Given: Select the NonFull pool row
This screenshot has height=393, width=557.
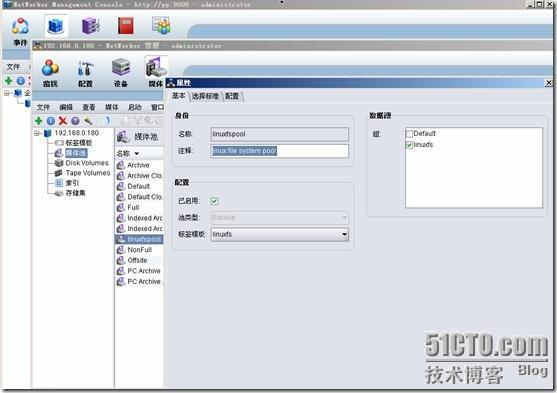Looking at the screenshot, I should (139, 250).
